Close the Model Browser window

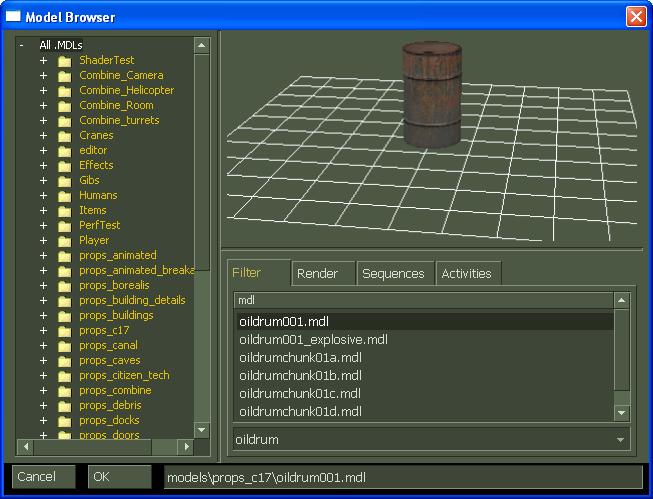click(636, 17)
